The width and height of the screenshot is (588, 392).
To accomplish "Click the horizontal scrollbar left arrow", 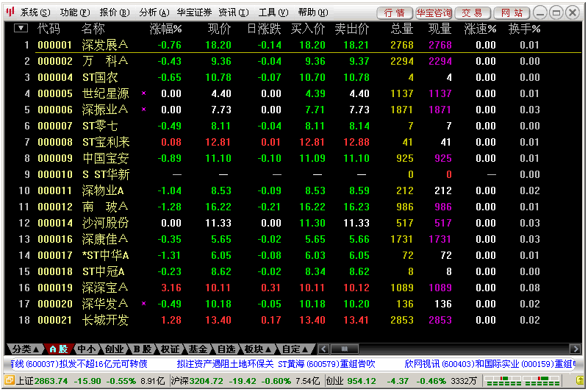I will (324, 349).
